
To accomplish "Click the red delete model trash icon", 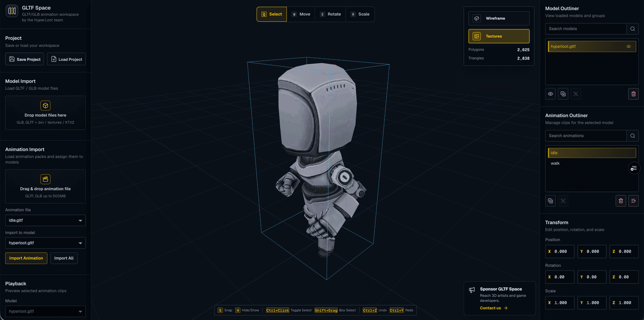I will point(634,94).
